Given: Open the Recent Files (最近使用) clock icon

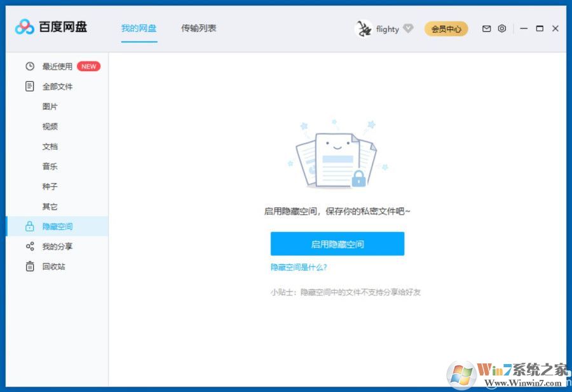Looking at the screenshot, I should pyautogui.click(x=30, y=66).
